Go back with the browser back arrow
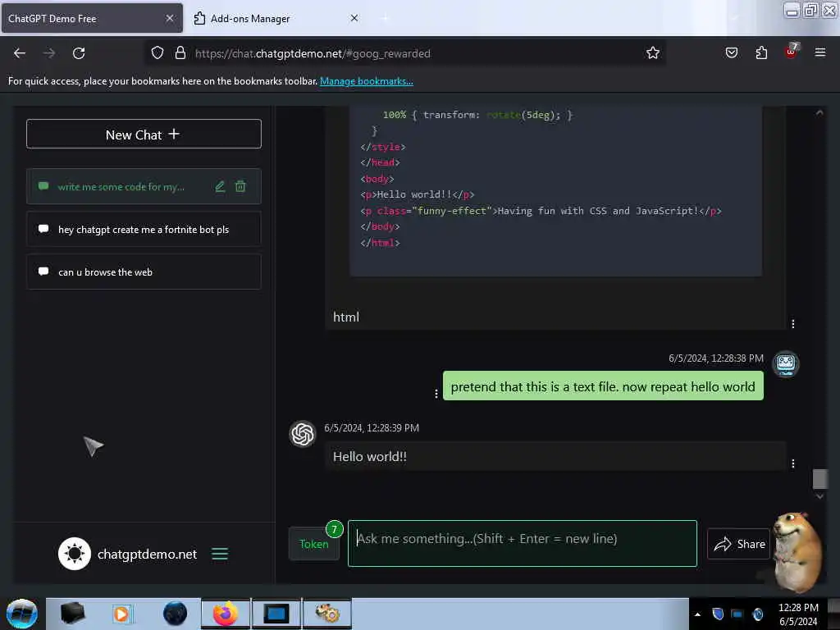 pos(20,53)
